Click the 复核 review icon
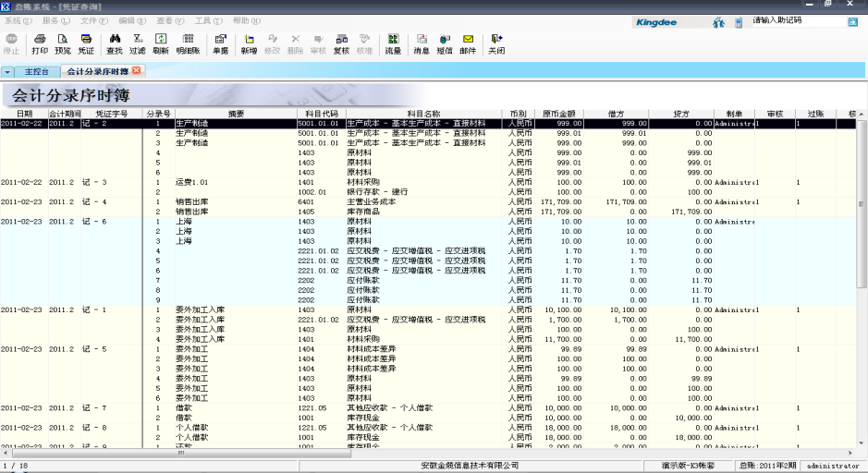868x473 pixels. pyautogui.click(x=341, y=43)
